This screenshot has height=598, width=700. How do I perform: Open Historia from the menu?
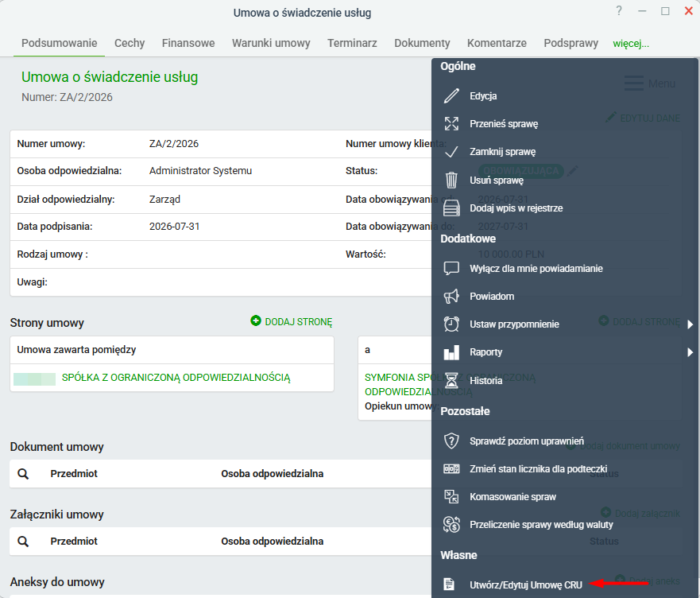pos(485,381)
